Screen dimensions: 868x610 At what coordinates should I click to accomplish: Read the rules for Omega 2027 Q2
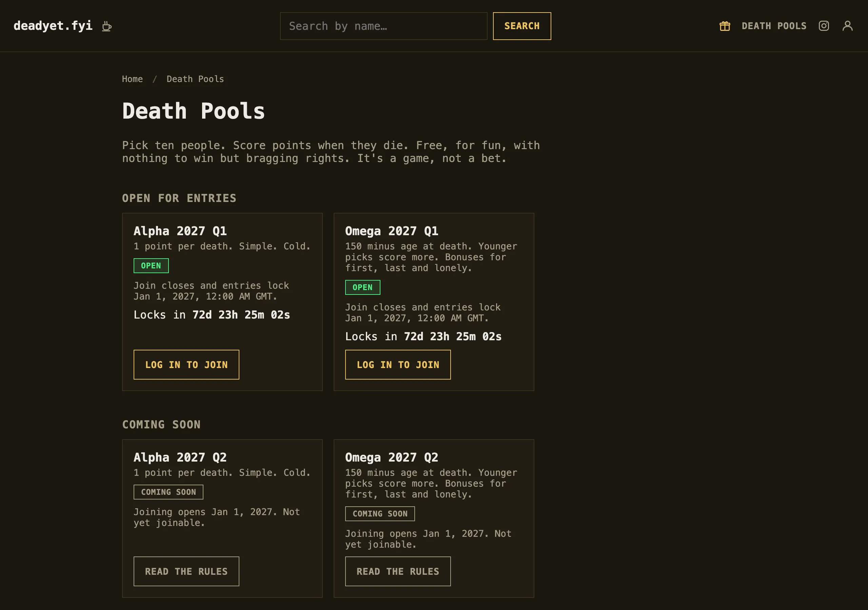398,571
